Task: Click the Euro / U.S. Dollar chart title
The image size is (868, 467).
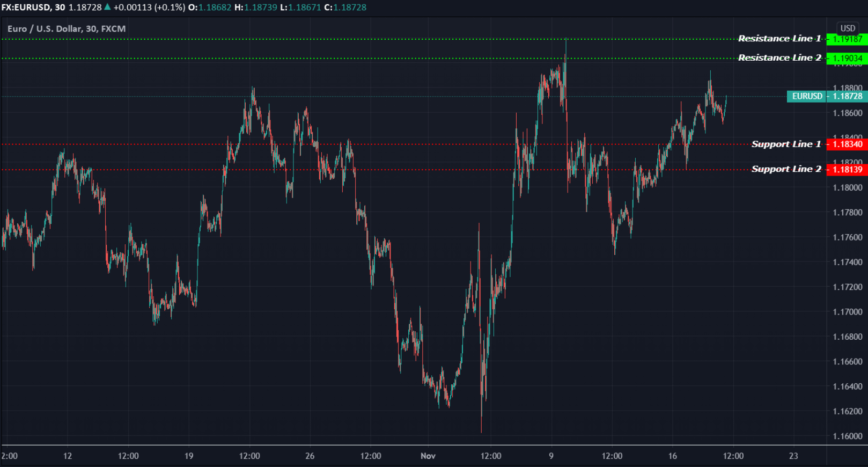Action: [67, 29]
